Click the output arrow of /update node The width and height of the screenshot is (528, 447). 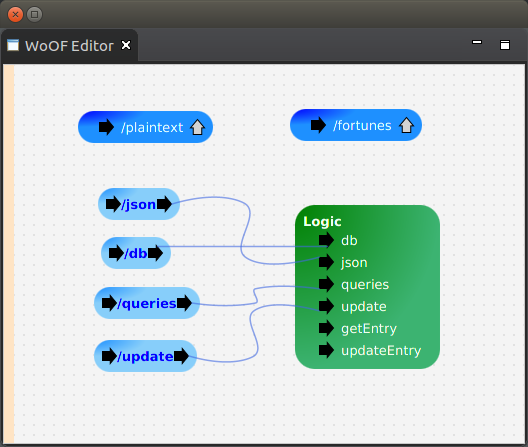tap(181, 356)
